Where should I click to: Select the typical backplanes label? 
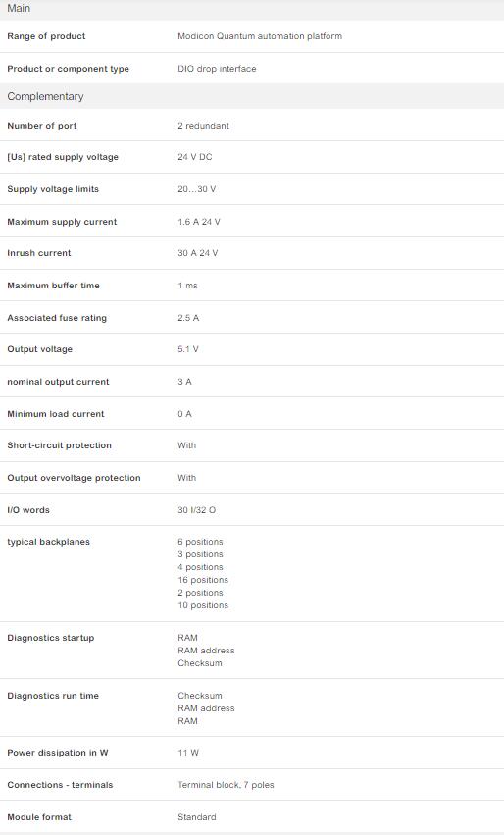(x=48, y=542)
